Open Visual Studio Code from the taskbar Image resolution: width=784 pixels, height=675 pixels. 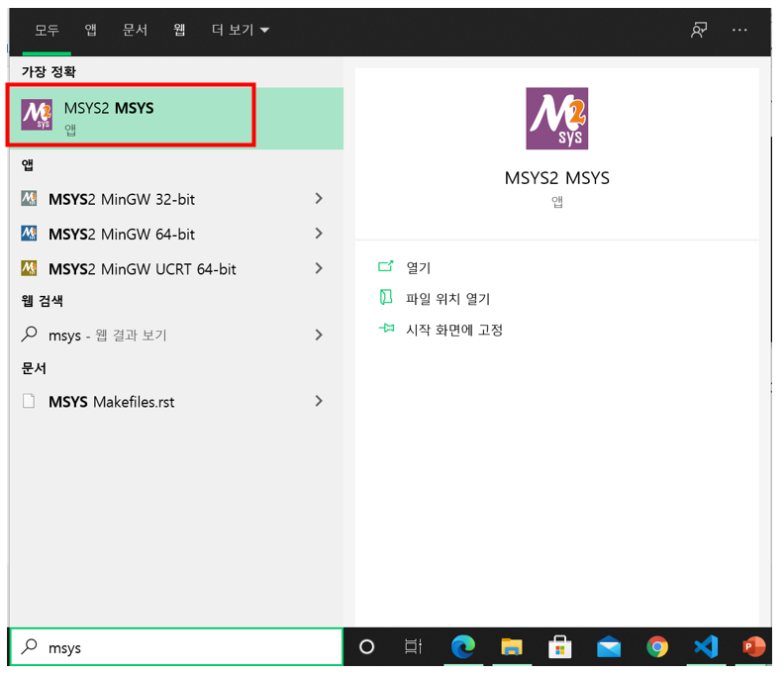click(706, 646)
